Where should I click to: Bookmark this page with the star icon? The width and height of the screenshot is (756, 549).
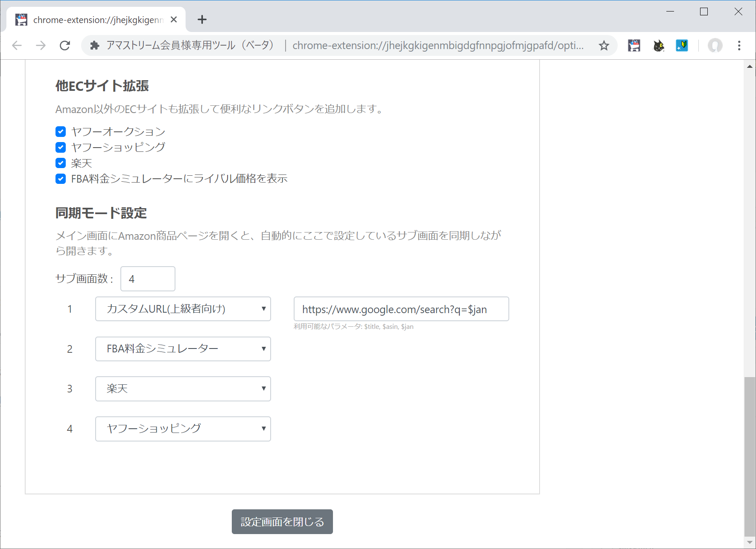click(x=604, y=45)
